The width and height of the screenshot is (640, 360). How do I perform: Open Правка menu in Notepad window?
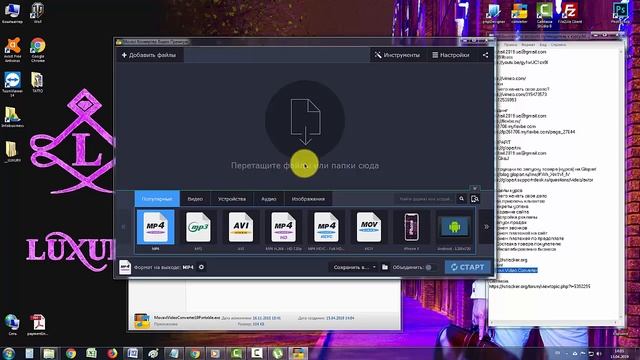point(510,44)
